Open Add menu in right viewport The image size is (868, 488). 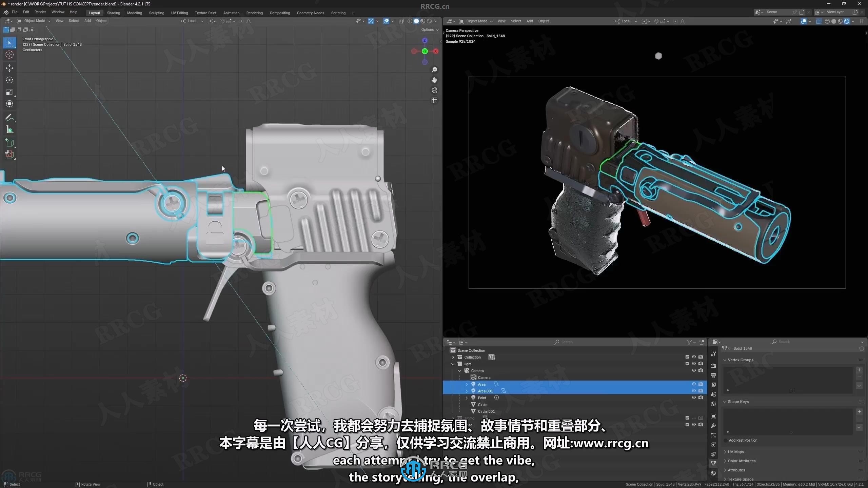[x=530, y=21]
